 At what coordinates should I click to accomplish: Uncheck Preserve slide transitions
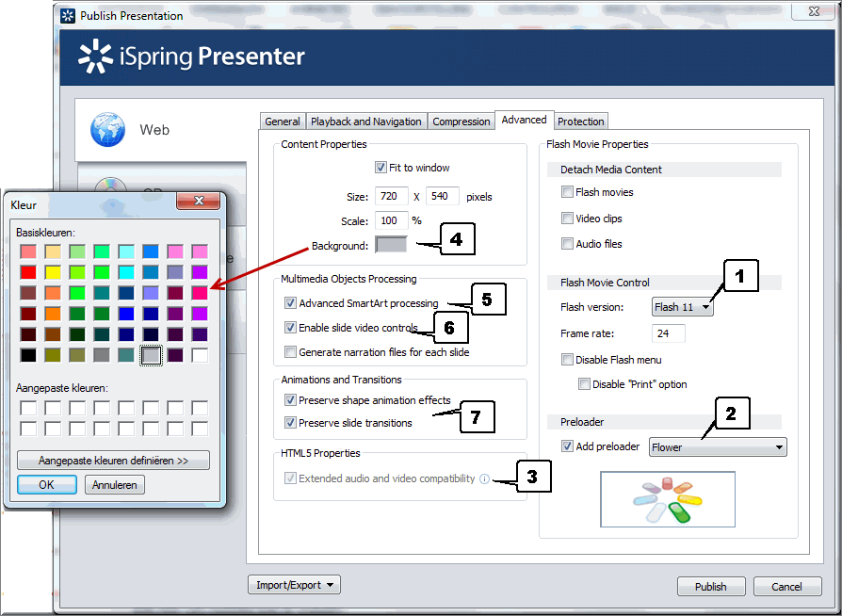290,423
